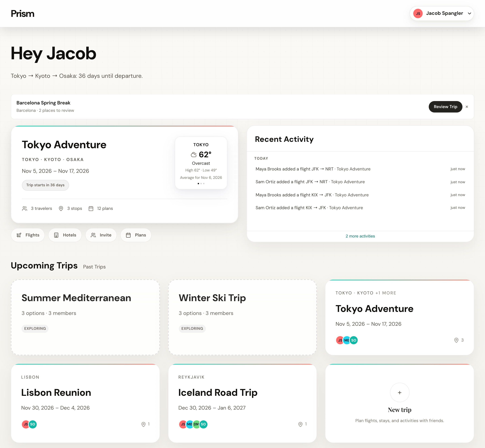Click the overcast cloud weather icon
This screenshot has height=448, width=485.
[194, 155]
